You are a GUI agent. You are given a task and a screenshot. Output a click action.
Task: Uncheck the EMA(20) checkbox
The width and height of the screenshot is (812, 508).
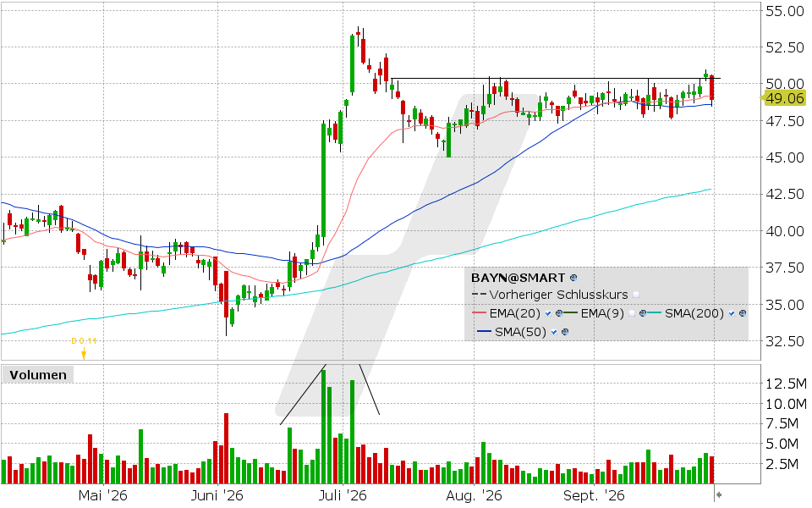[548, 313]
